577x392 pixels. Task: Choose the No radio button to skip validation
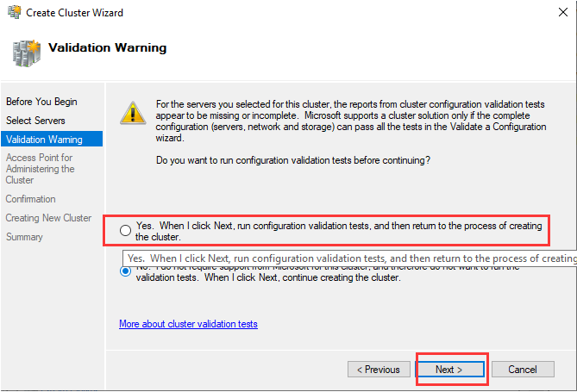126,271
